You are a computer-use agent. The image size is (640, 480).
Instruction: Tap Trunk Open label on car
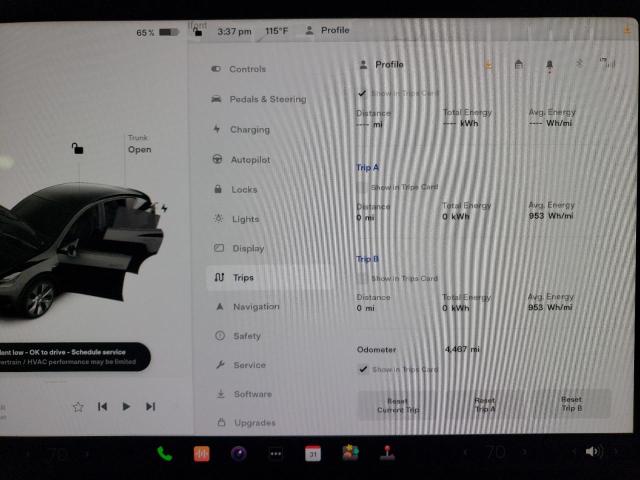(140, 144)
